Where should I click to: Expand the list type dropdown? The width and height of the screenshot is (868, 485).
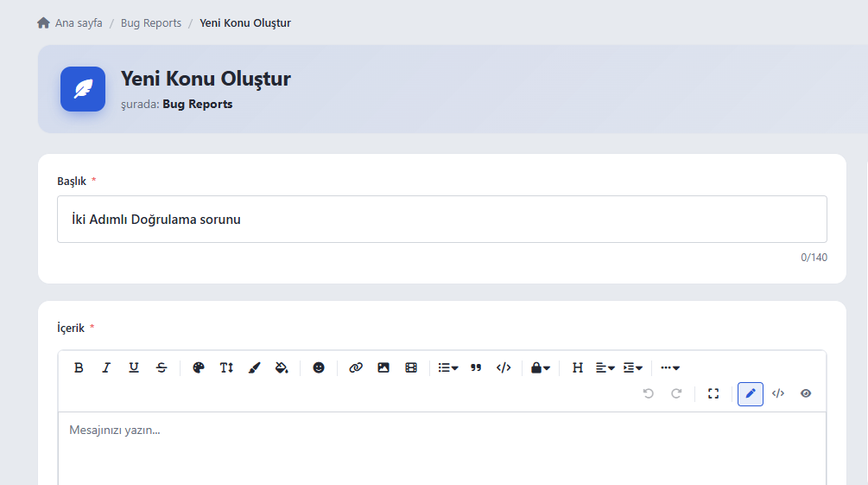448,367
